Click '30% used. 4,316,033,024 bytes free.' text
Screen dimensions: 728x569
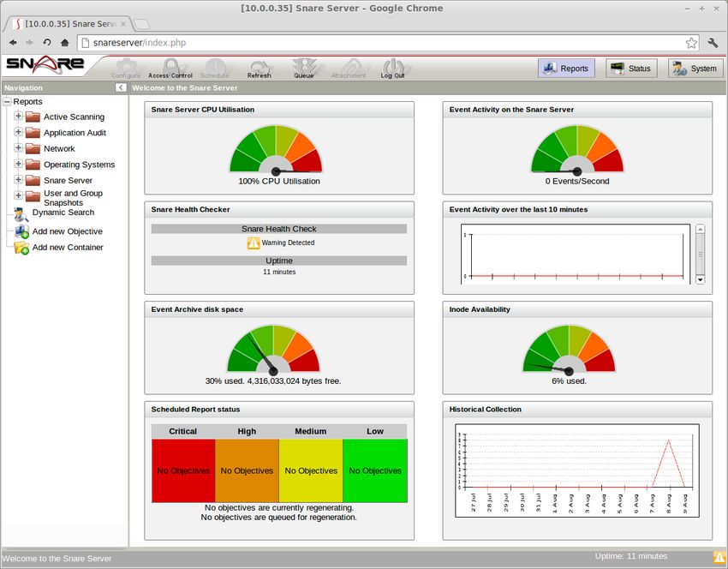coord(273,380)
